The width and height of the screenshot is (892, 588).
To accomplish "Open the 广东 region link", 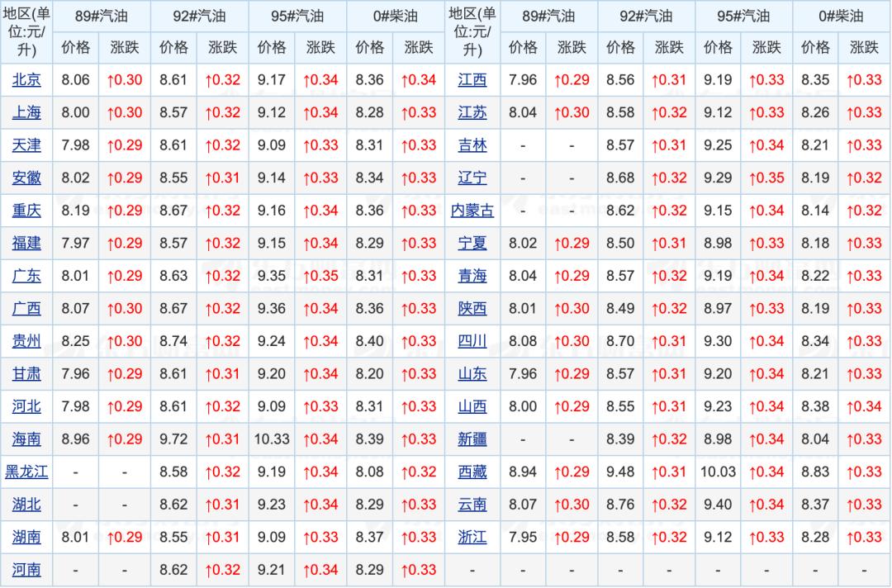I will [x=26, y=276].
